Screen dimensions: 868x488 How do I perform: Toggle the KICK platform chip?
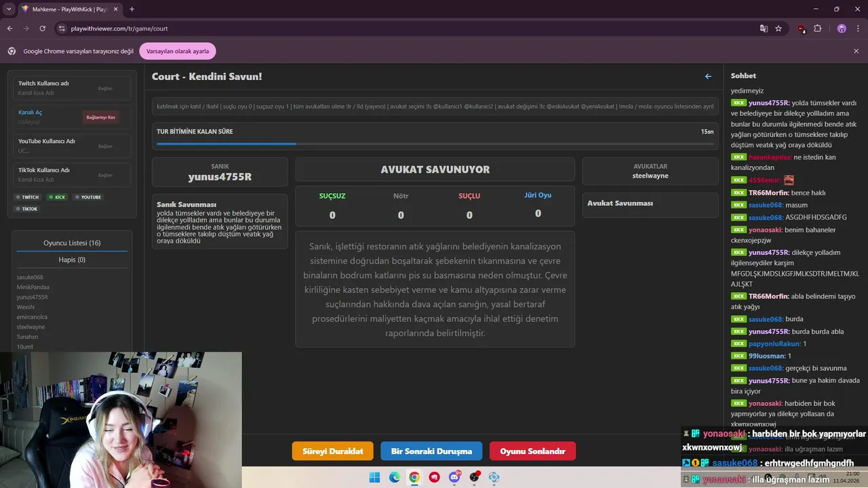57,197
